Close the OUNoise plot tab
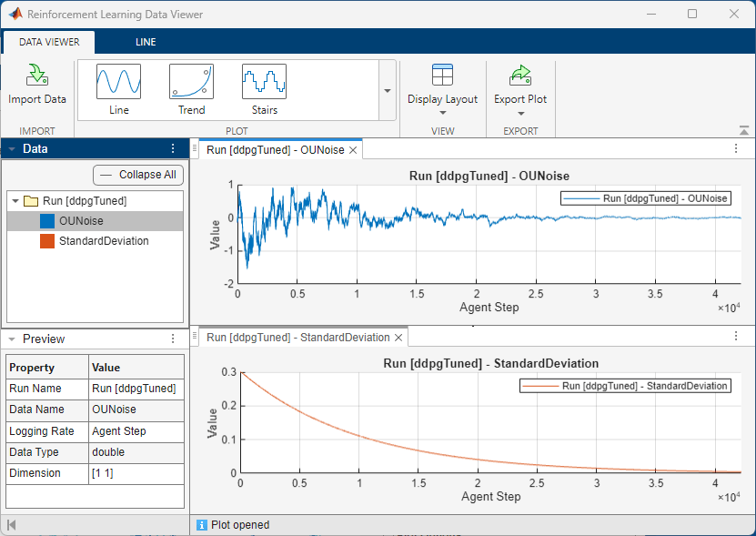756x536 pixels. tap(354, 150)
